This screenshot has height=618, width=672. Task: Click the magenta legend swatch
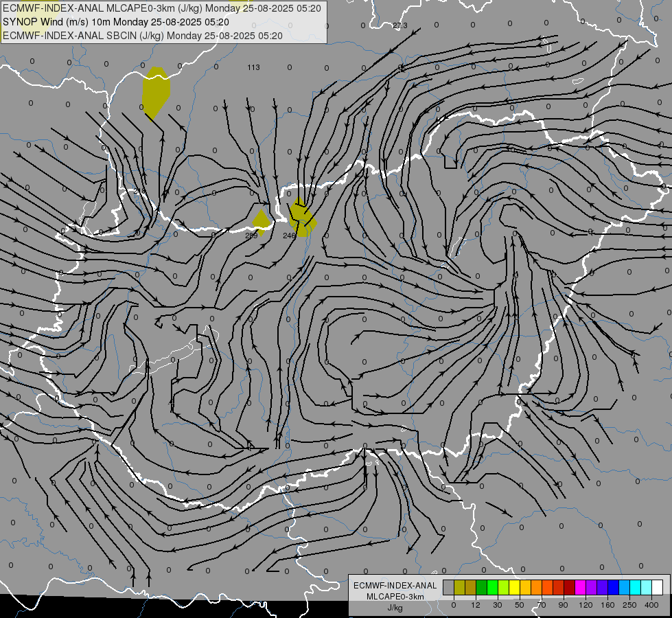581,587
